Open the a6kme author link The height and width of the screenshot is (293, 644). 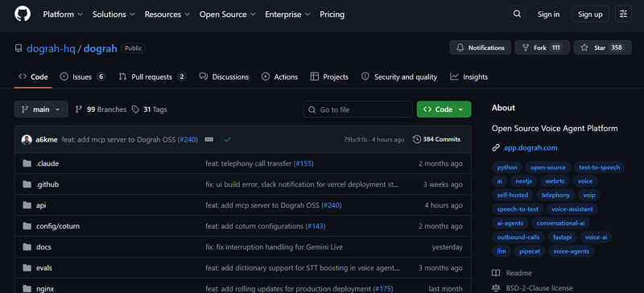pos(47,140)
